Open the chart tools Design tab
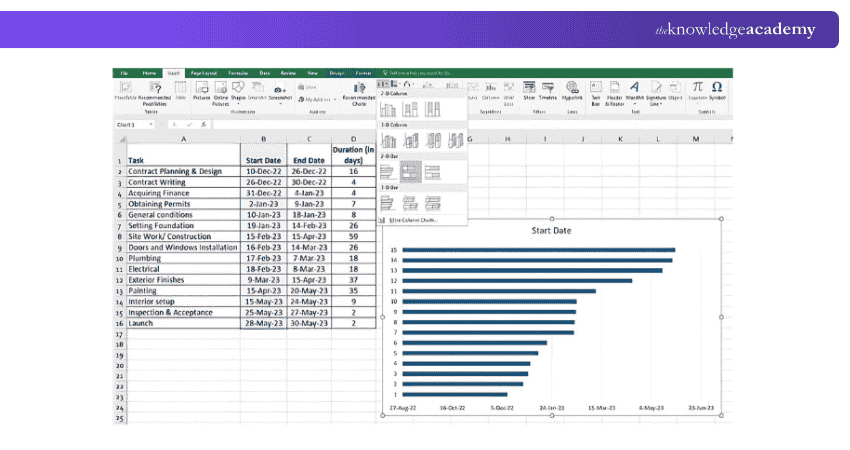 click(337, 73)
